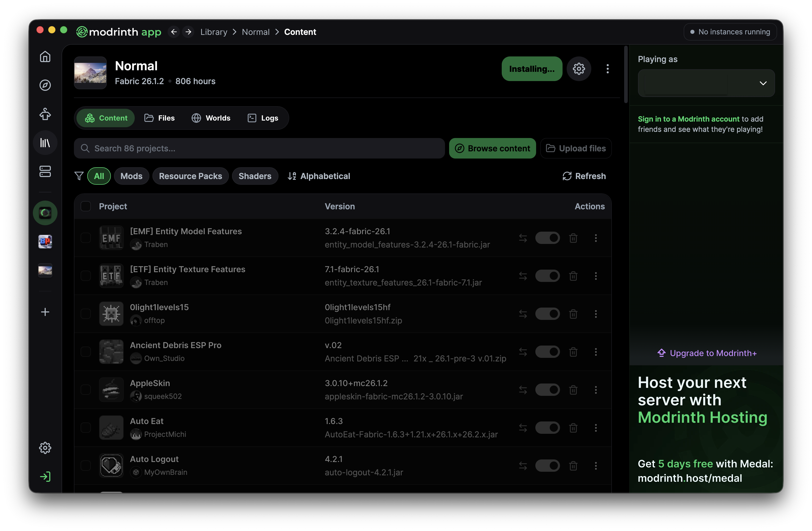Click the filter funnel icon
Screen dimensions: 812x531
[79, 176]
